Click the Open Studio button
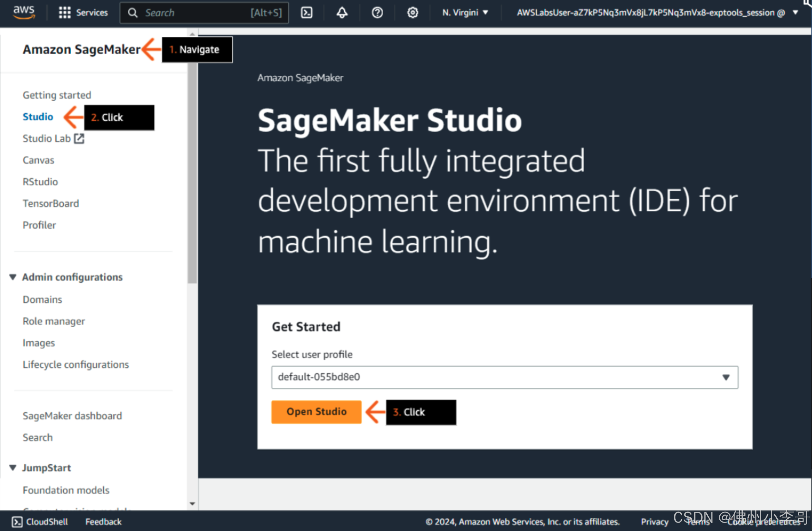 [316, 412]
